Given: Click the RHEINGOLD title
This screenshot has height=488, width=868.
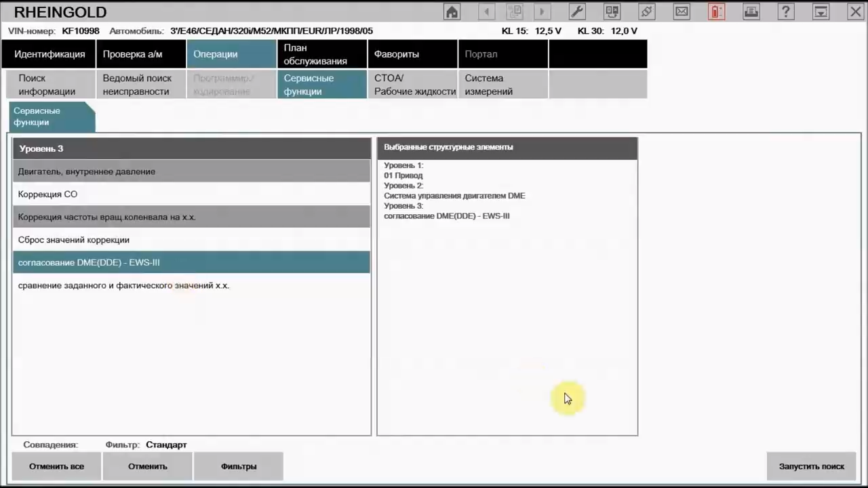Looking at the screenshot, I should [x=60, y=12].
